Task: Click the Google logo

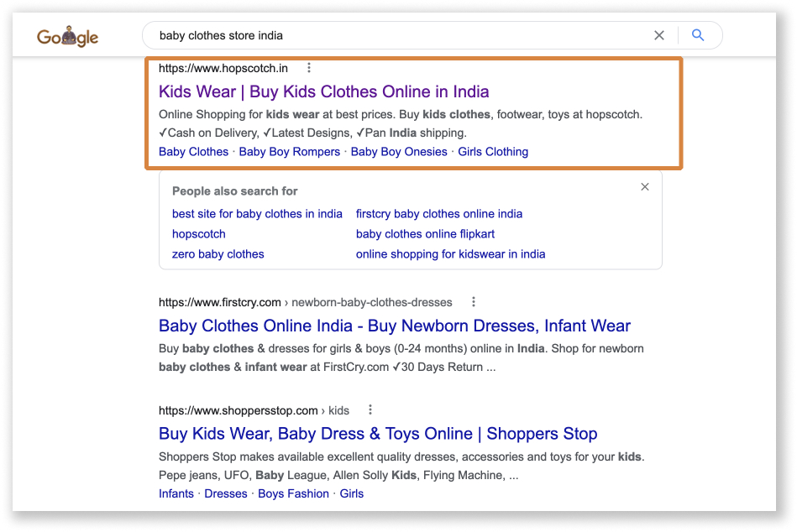Action: 67,37
